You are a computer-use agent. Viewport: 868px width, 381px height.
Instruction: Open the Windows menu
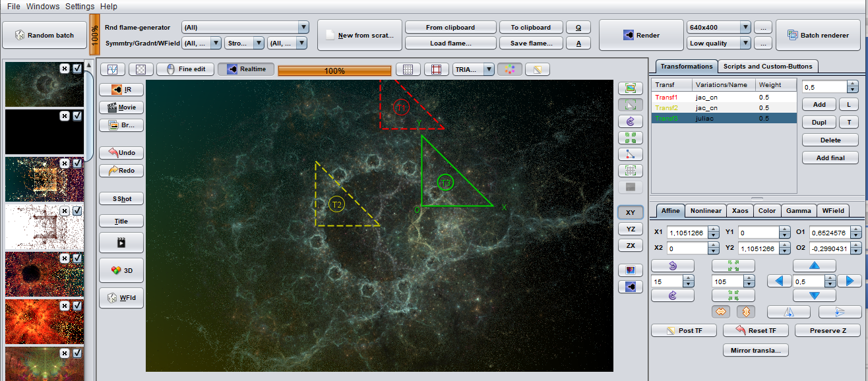[43, 6]
